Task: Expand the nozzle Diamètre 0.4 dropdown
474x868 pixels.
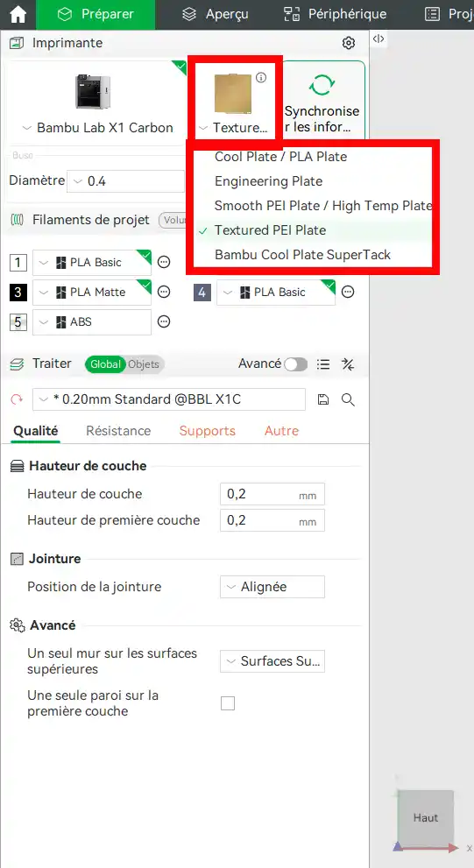Action: [125, 181]
